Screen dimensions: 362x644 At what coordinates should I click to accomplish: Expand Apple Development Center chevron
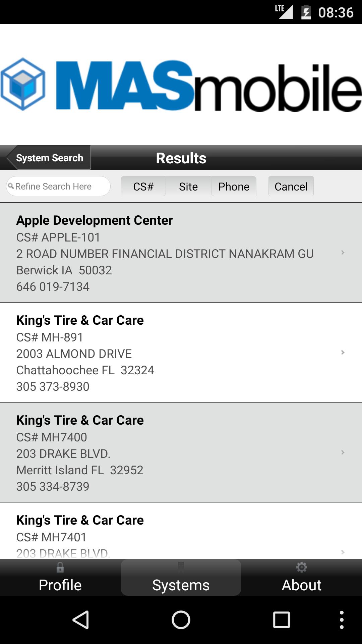pyautogui.click(x=343, y=253)
